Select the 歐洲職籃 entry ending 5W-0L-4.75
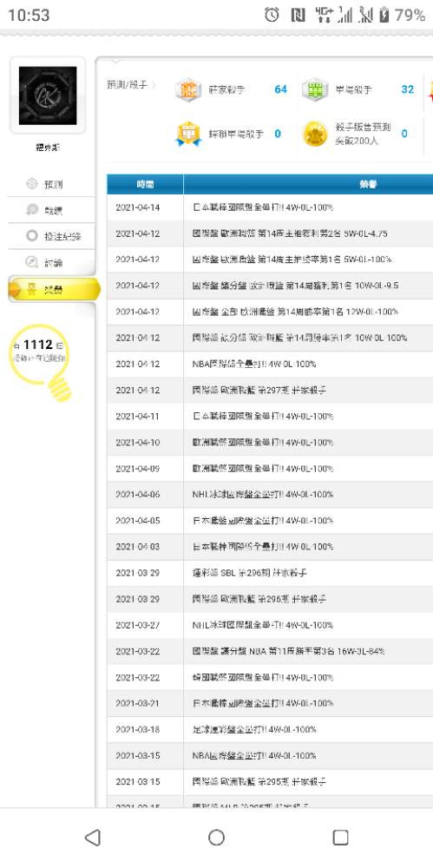Screen dimensions: 433x868 pos(290,233)
